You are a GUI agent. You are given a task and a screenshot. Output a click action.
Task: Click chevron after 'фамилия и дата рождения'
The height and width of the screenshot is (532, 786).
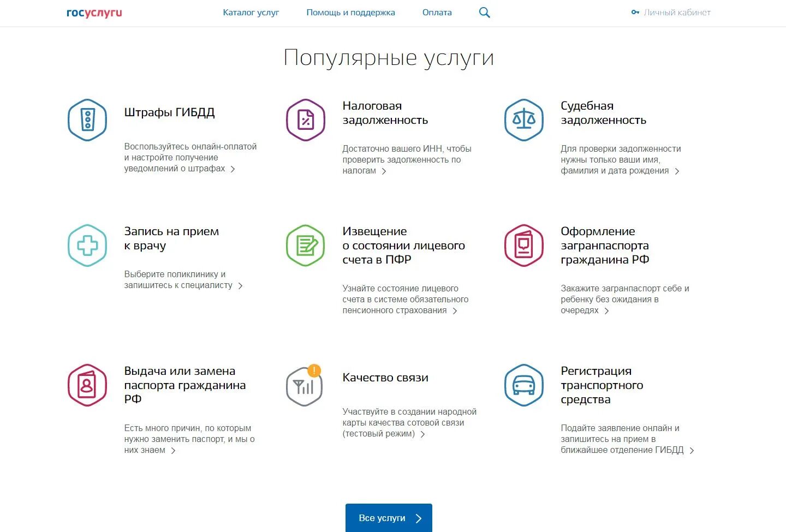click(x=677, y=171)
